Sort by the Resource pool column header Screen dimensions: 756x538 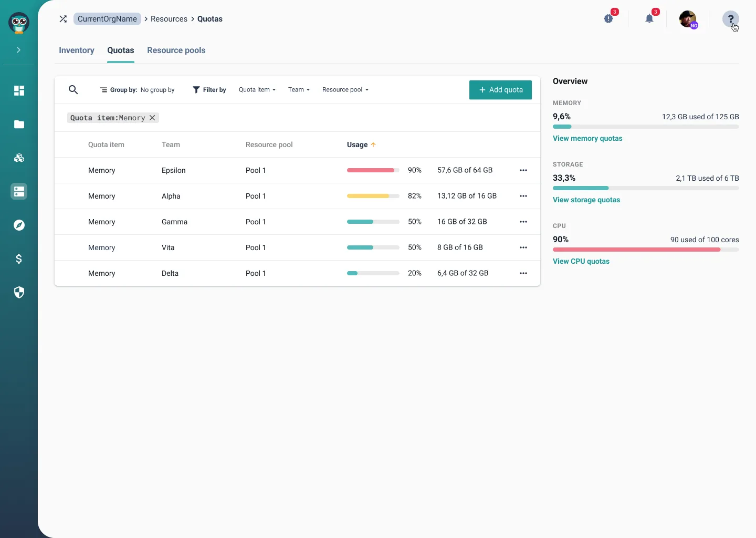269,144
